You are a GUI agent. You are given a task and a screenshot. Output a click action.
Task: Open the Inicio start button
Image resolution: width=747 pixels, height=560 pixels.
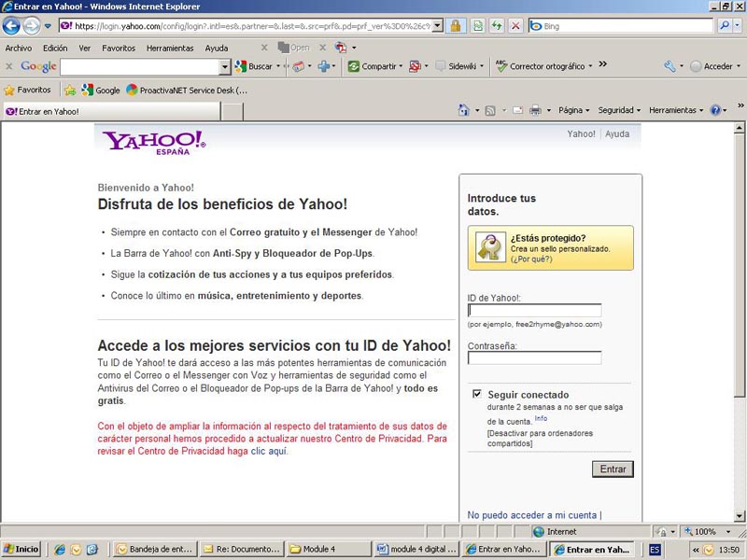pos(21,549)
